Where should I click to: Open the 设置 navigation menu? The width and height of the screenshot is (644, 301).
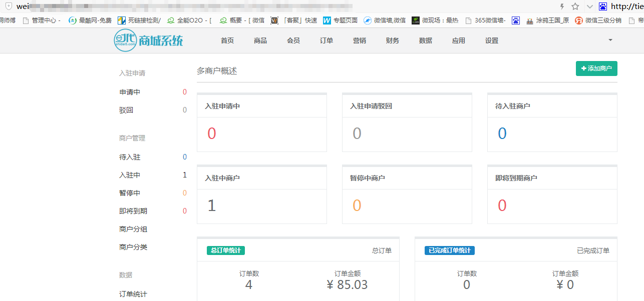(x=492, y=40)
